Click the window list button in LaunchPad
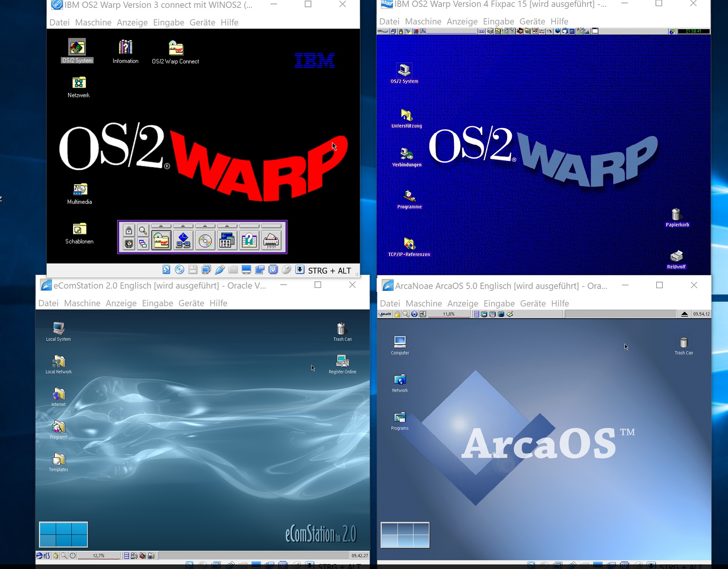The image size is (728, 569). pyautogui.click(x=143, y=244)
